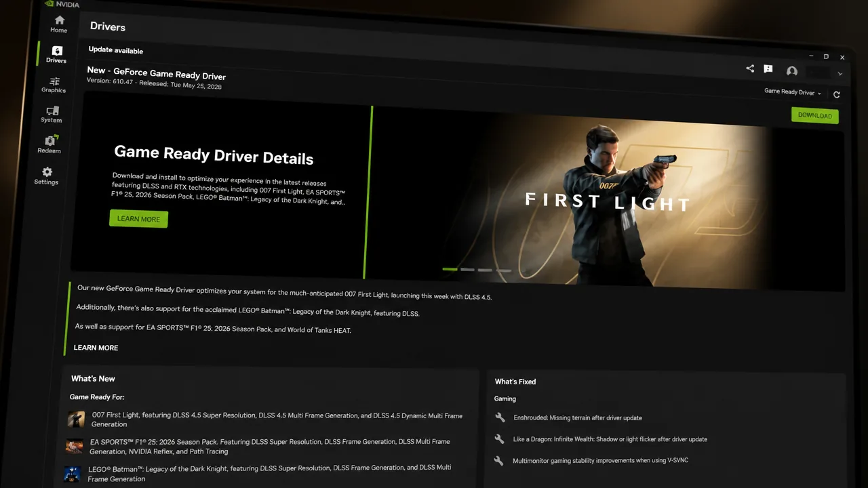Click the 'Update available' status text
The image size is (868, 488).
tap(115, 50)
